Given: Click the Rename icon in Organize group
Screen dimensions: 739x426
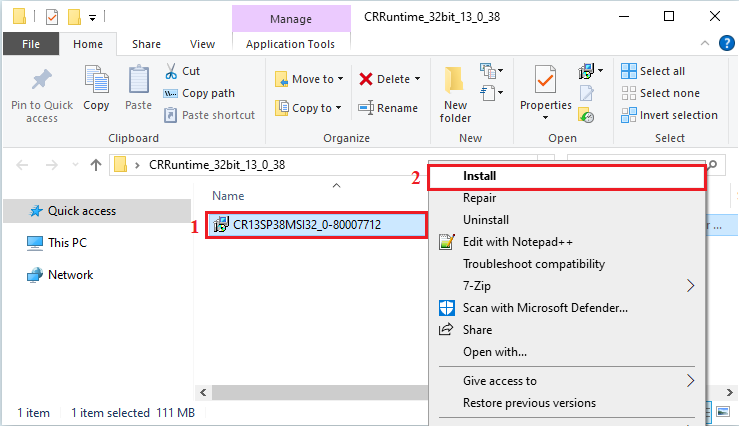Looking at the screenshot, I should [x=366, y=108].
